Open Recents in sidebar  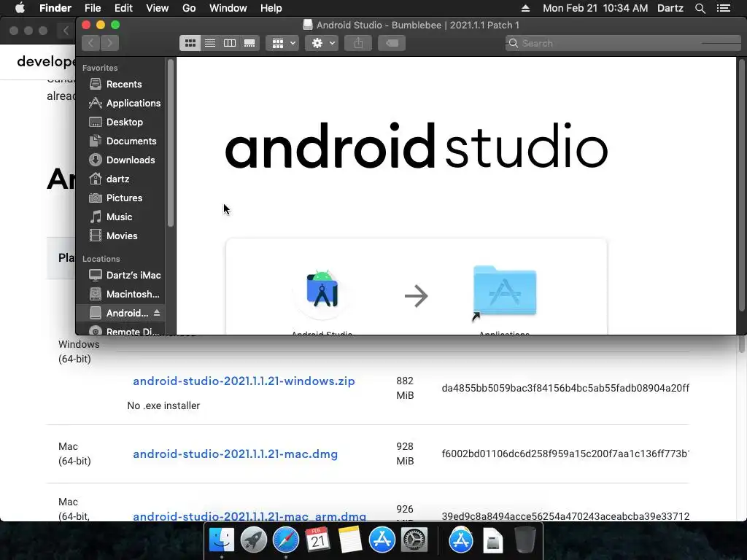coord(123,85)
